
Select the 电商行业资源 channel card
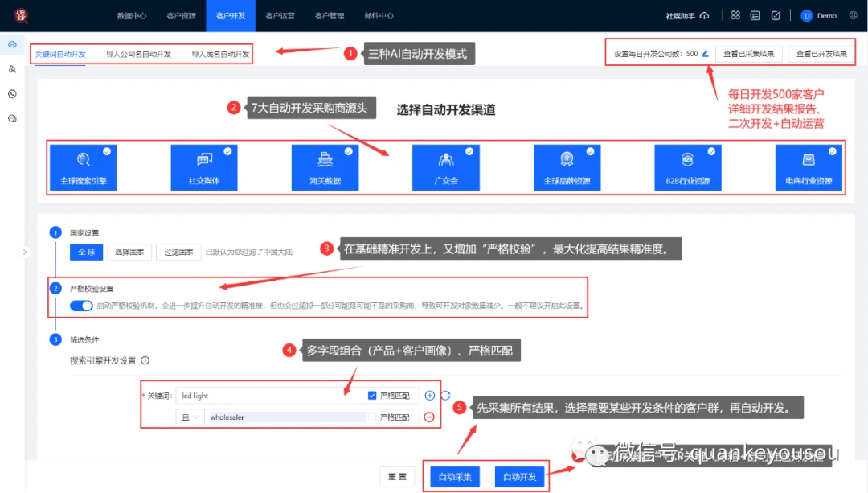809,167
